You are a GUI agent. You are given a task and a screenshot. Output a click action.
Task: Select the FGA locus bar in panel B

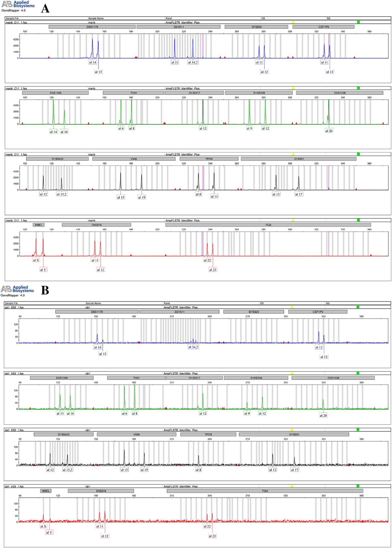coord(265,491)
